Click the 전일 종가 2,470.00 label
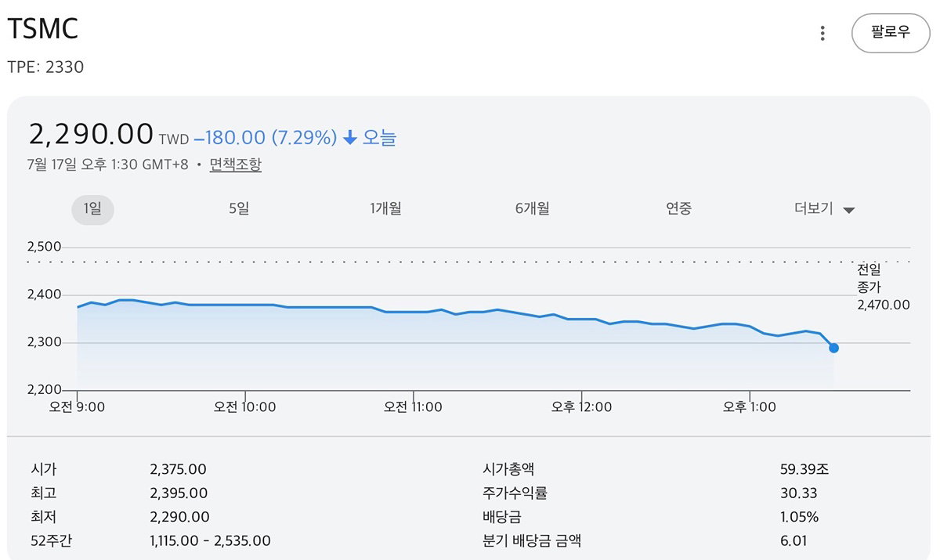 (x=884, y=287)
